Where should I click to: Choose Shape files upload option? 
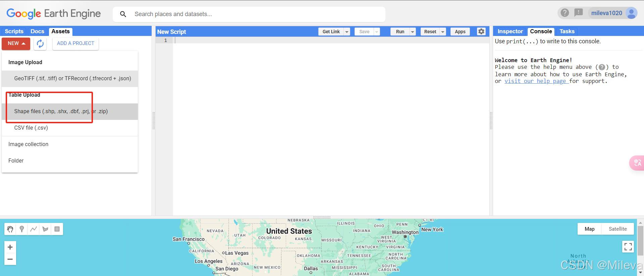pos(70,111)
